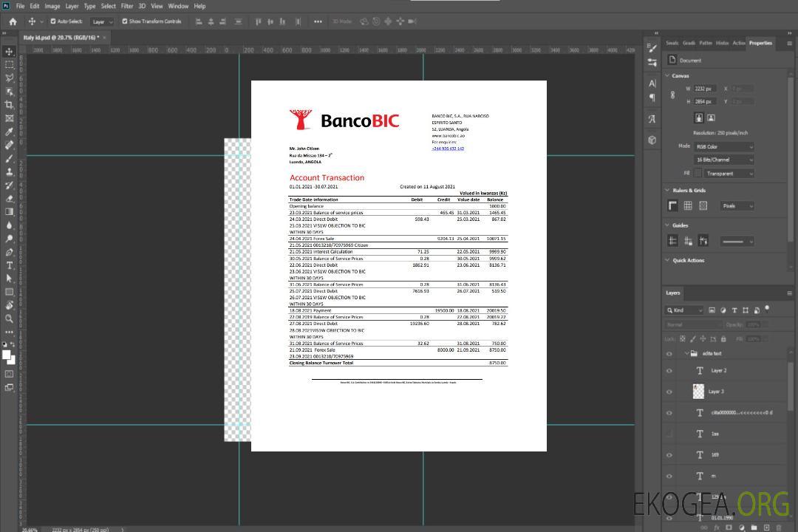798x532 pixels.
Task: Open the guide line style dropdown
Action: 737,242
